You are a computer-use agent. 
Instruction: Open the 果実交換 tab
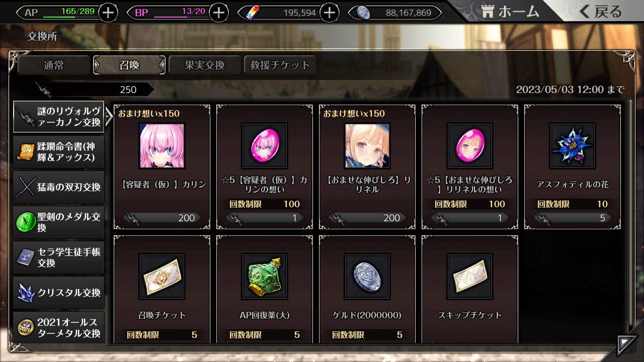204,65
